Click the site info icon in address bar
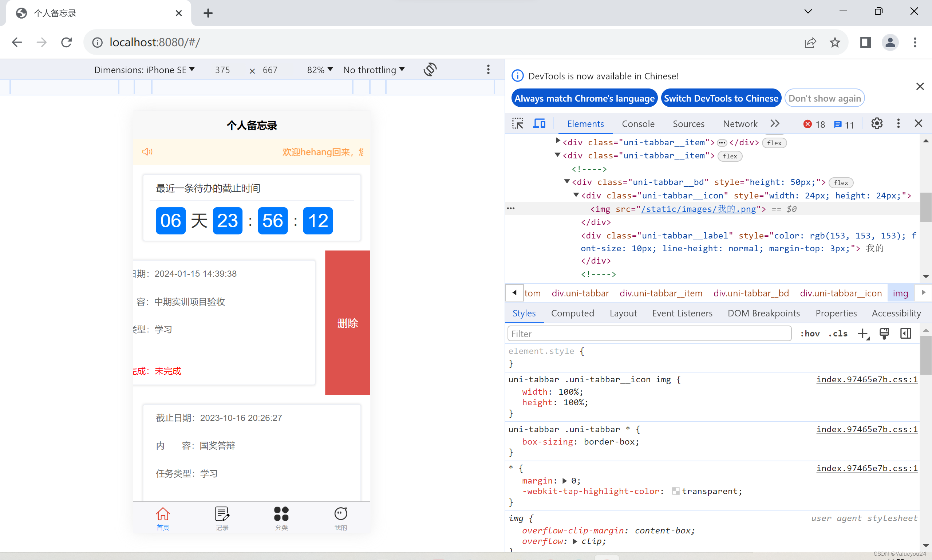The height and width of the screenshot is (560, 932). pyautogui.click(x=97, y=42)
